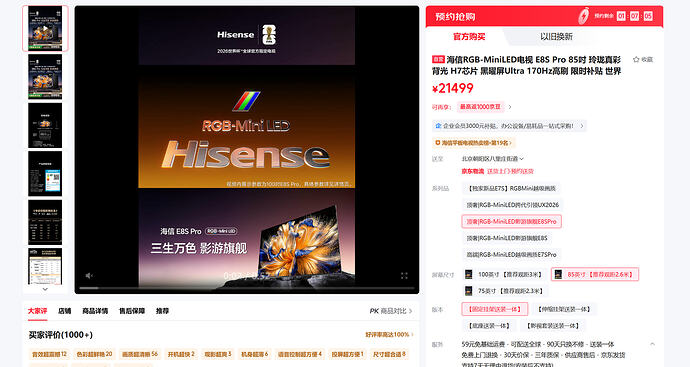The width and height of the screenshot is (690, 367).
Task: Select series option ending UX2026
Action: [513, 205]
